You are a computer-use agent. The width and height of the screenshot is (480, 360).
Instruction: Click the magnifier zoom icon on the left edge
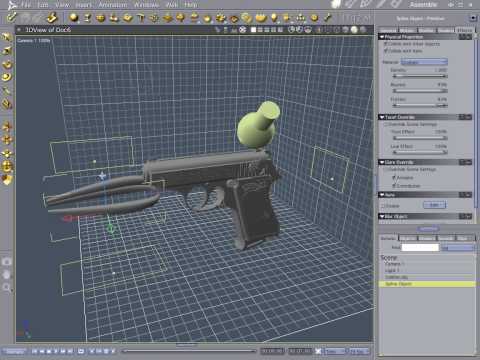[7, 287]
